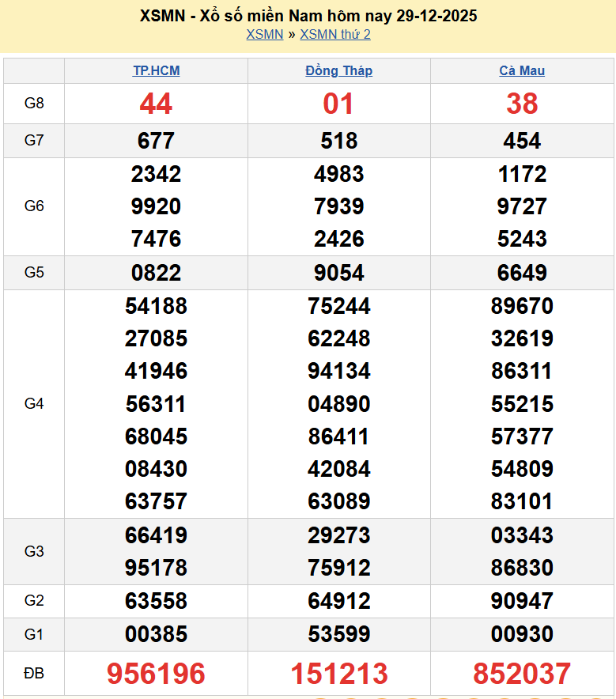Open the XSMN thứ 2 link

(x=335, y=34)
